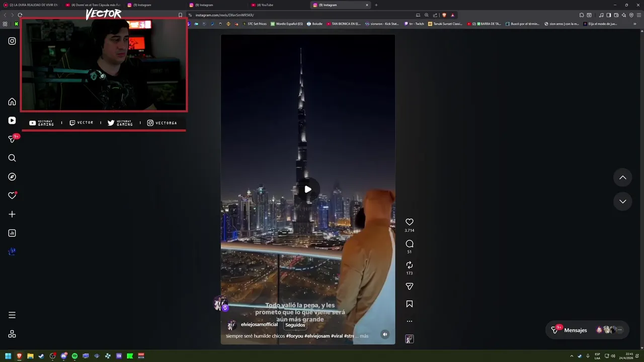This screenshot has height=362, width=644.
Task: Open the #viral hashtag
Action: (337, 336)
